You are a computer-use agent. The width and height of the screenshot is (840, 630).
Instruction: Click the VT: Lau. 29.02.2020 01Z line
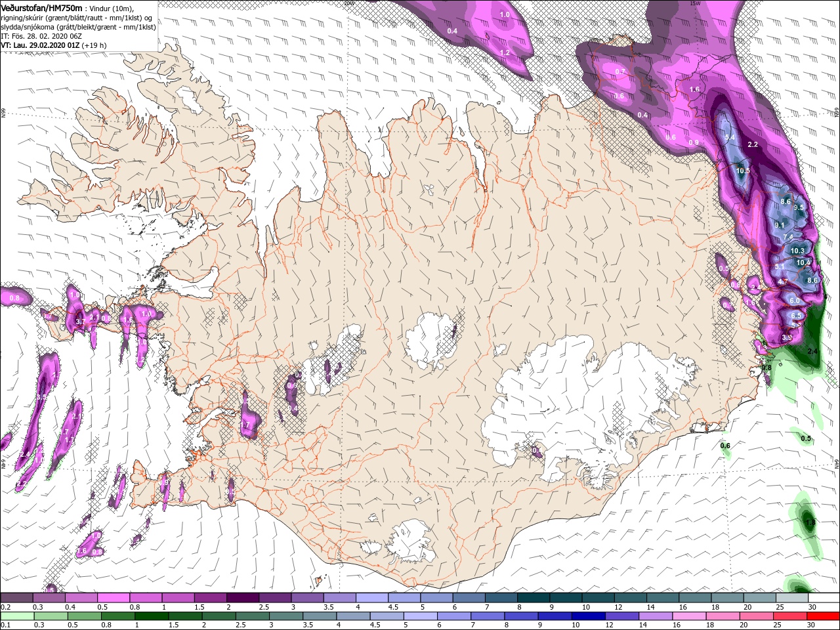(x=41, y=45)
